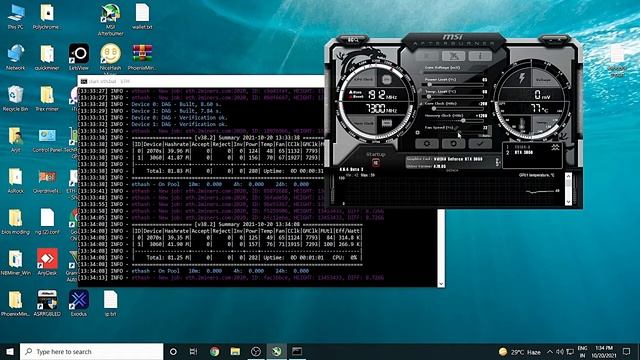
Task: Click the scroll down arrow of miner console
Action: tap(441, 284)
